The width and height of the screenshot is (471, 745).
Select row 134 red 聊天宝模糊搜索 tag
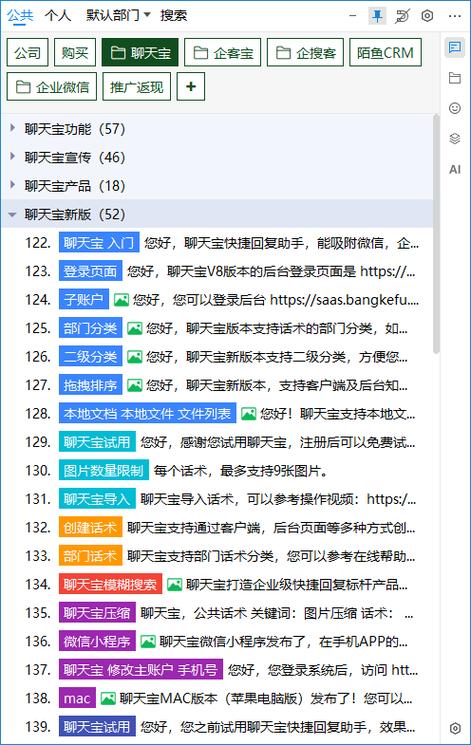click(110, 585)
